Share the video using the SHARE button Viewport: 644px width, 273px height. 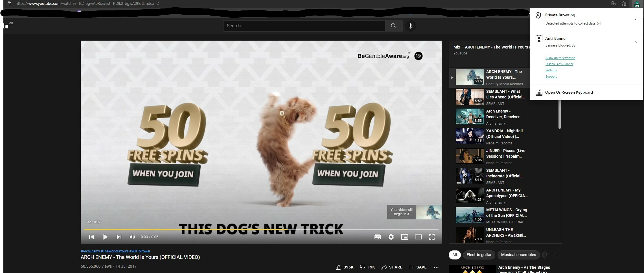coord(392,267)
